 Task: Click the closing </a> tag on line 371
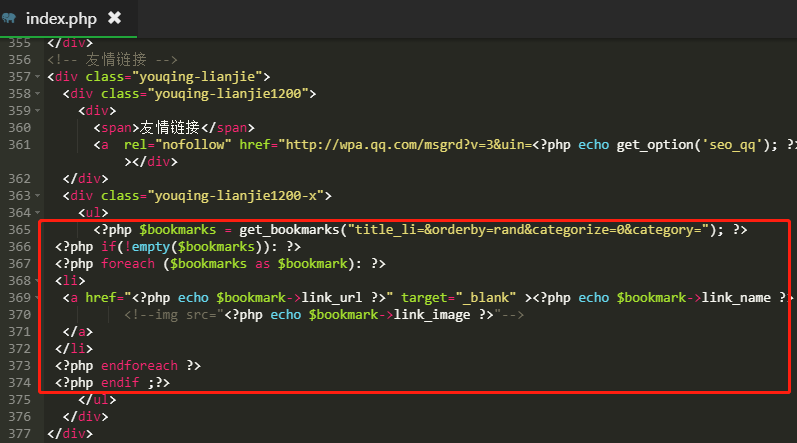click(x=78, y=332)
